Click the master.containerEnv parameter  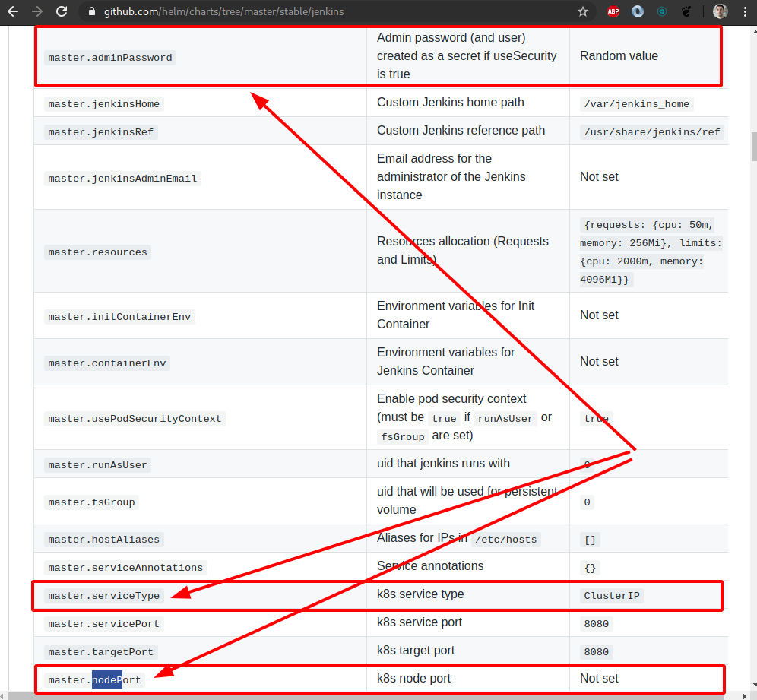[x=106, y=363]
